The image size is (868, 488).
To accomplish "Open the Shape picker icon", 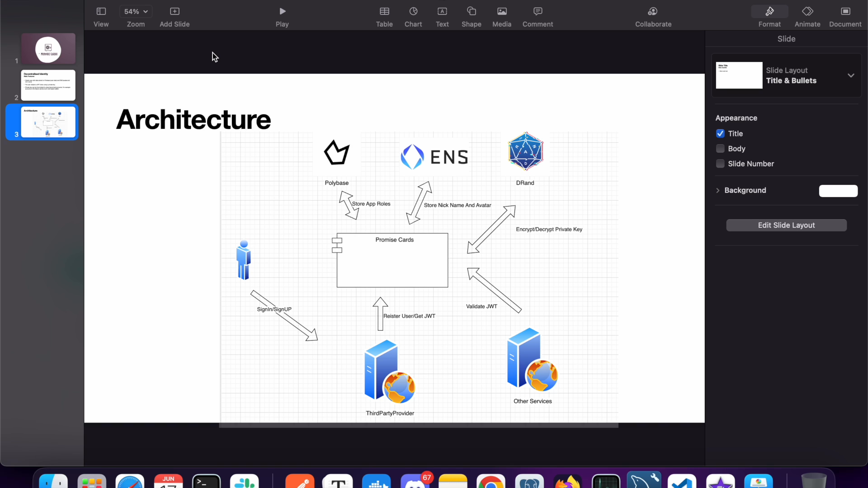I will tap(471, 12).
